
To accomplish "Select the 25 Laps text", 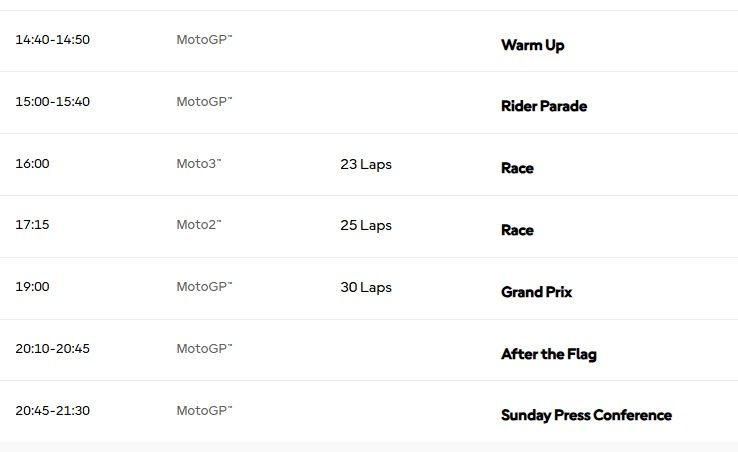I will pyautogui.click(x=366, y=226).
